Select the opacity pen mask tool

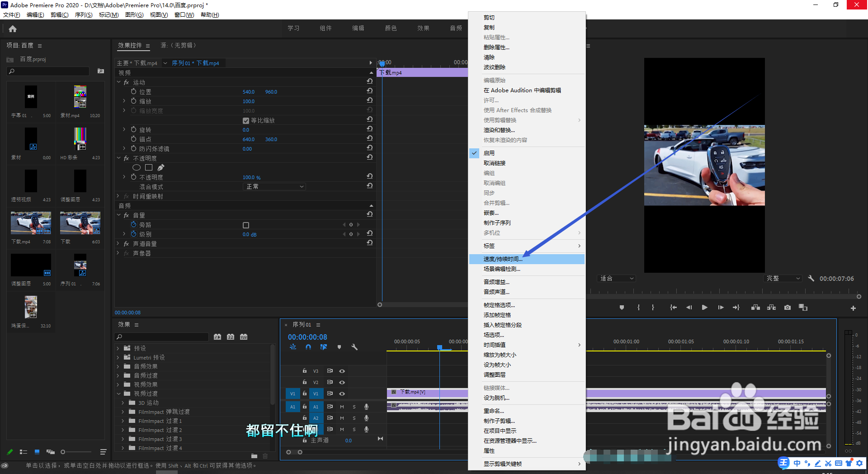pos(161,168)
